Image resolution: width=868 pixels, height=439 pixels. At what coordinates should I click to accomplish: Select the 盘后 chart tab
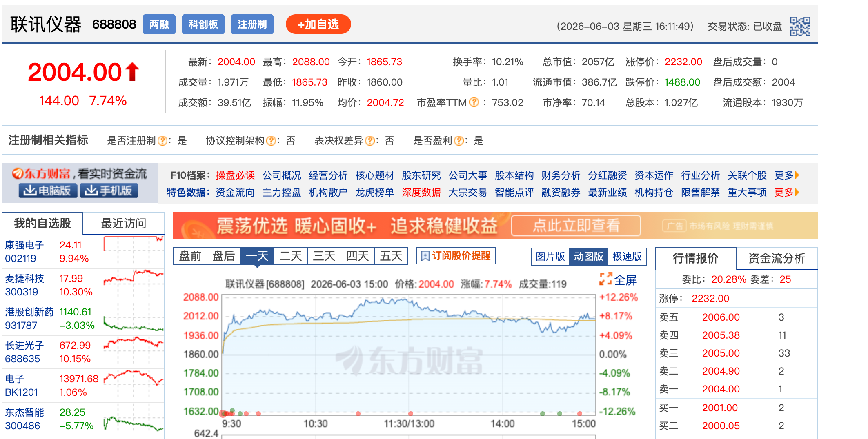point(224,256)
